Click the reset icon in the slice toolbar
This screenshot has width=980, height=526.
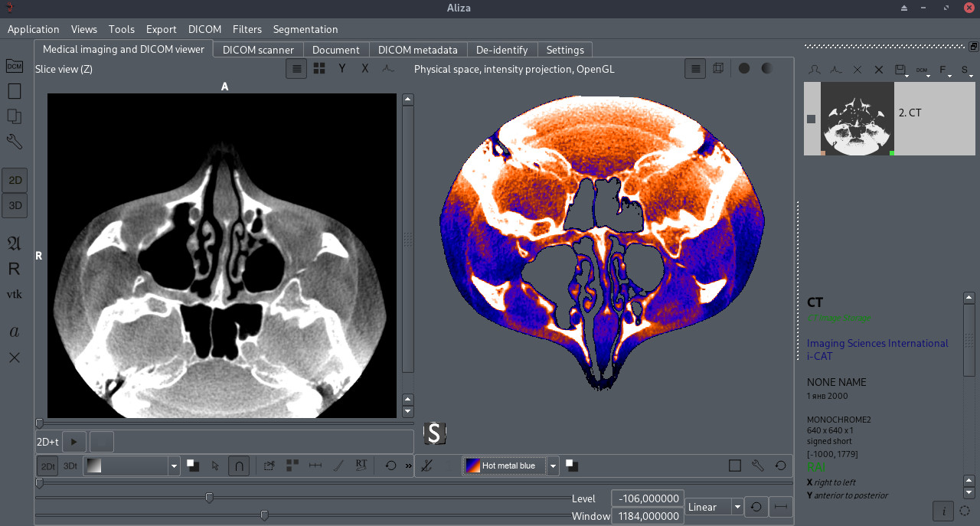coord(390,466)
